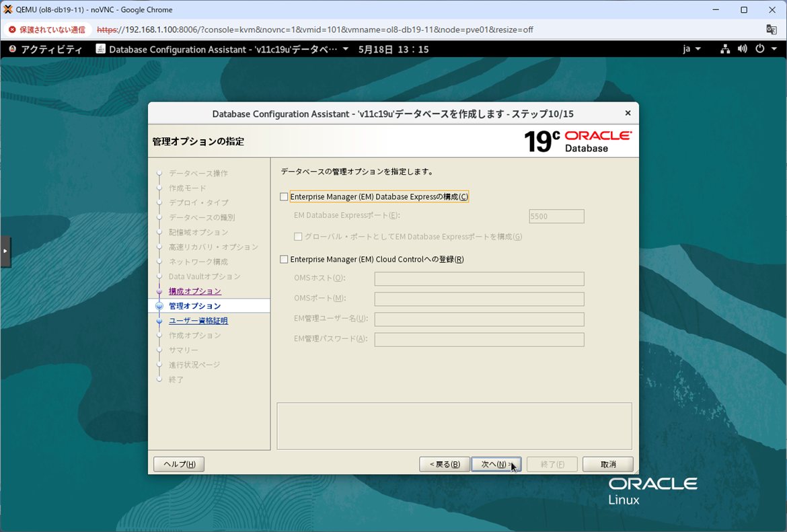Image resolution: width=787 pixels, height=532 pixels.
Task: Click the 管理オプションの指定 heading
Action: [198, 141]
